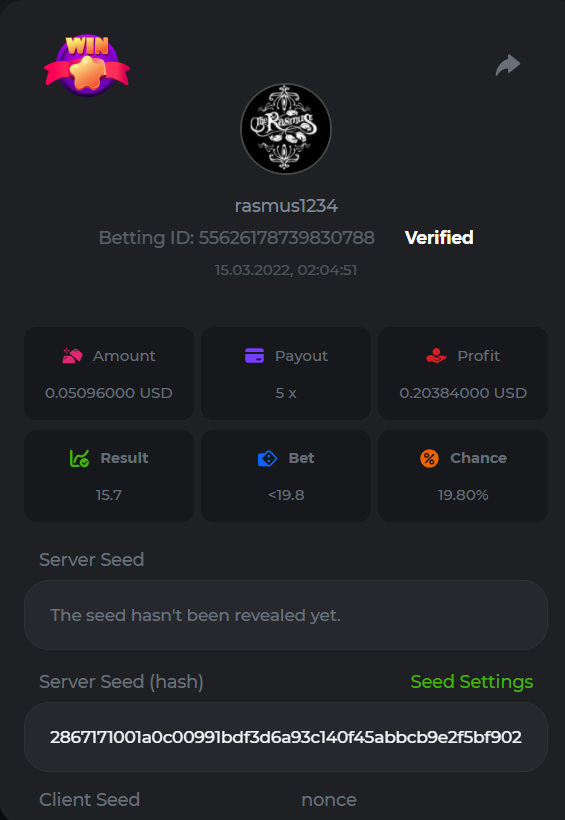The height and width of the screenshot is (820, 565).
Task: Click the unrevealed Server Seed field
Action: [286, 615]
